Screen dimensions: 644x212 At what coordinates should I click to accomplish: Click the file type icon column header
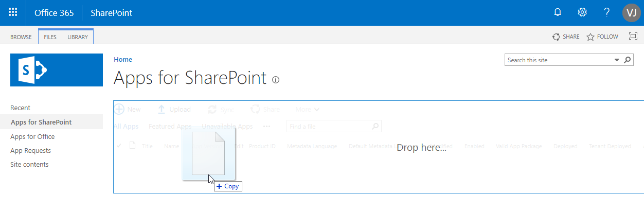click(x=132, y=146)
